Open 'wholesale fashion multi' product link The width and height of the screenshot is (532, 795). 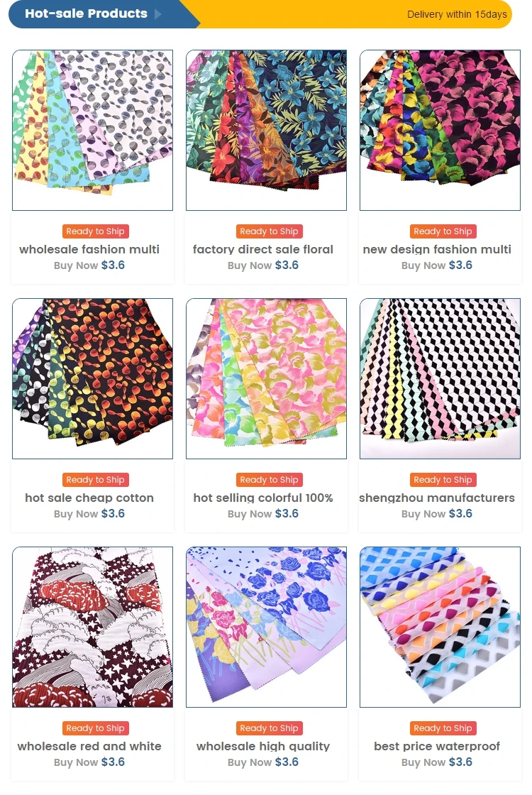click(89, 249)
